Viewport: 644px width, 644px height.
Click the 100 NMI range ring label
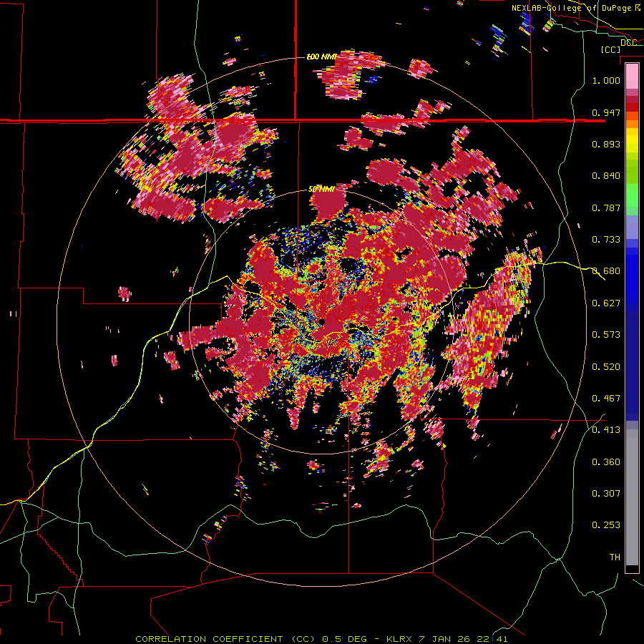coord(321,57)
